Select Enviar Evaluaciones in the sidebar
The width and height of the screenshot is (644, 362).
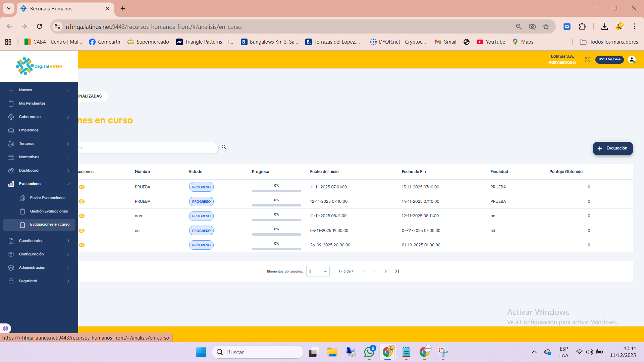click(x=48, y=198)
